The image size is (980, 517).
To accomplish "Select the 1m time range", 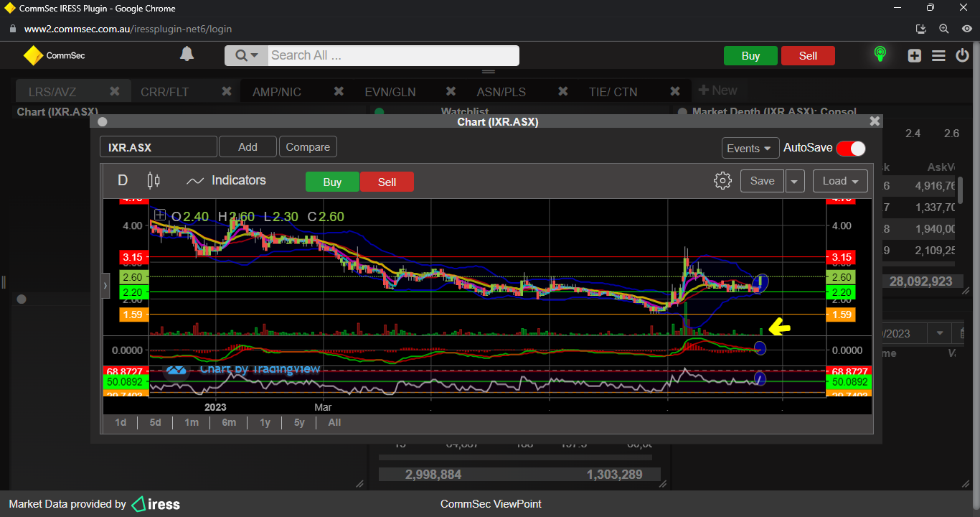I will point(192,422).
